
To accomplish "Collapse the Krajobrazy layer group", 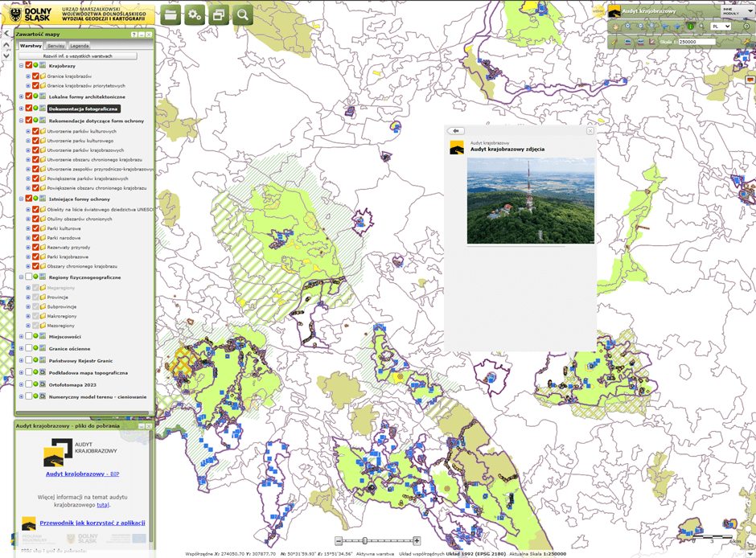I will [x=22, y=66].
